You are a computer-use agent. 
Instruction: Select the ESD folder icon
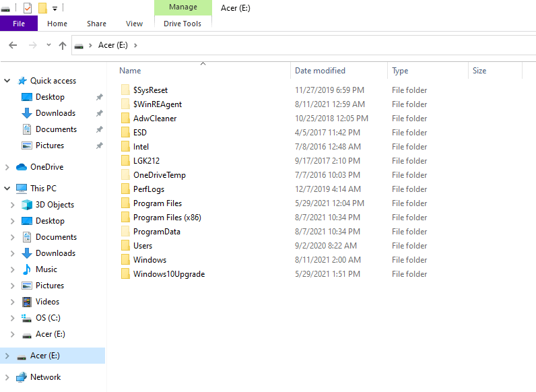point(125,132)
